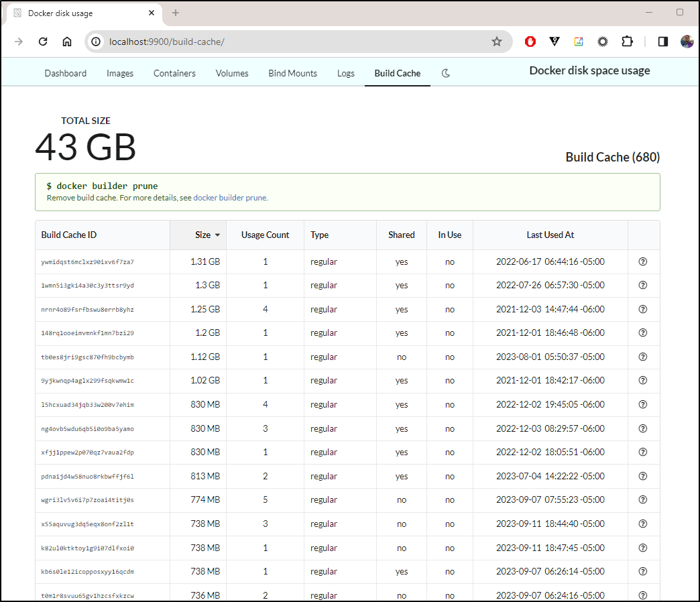Click date "2023-07-04 14:22:22 -05:00"
The height and width of the screenshot is (602, 700).
click(550, 476)
